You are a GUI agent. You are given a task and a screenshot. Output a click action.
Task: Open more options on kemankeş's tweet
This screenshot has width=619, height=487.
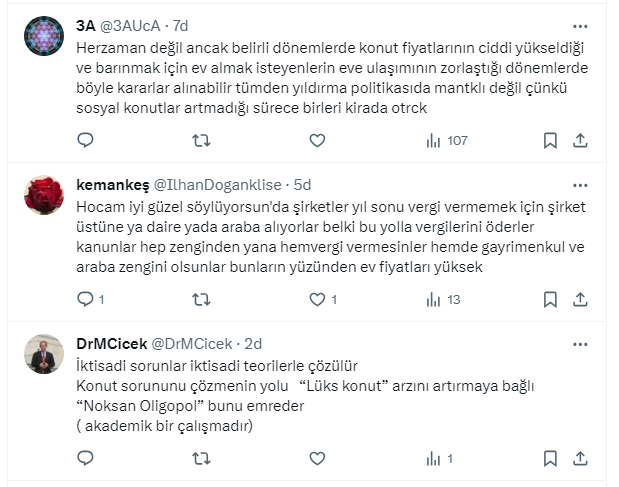coord(580,184)
